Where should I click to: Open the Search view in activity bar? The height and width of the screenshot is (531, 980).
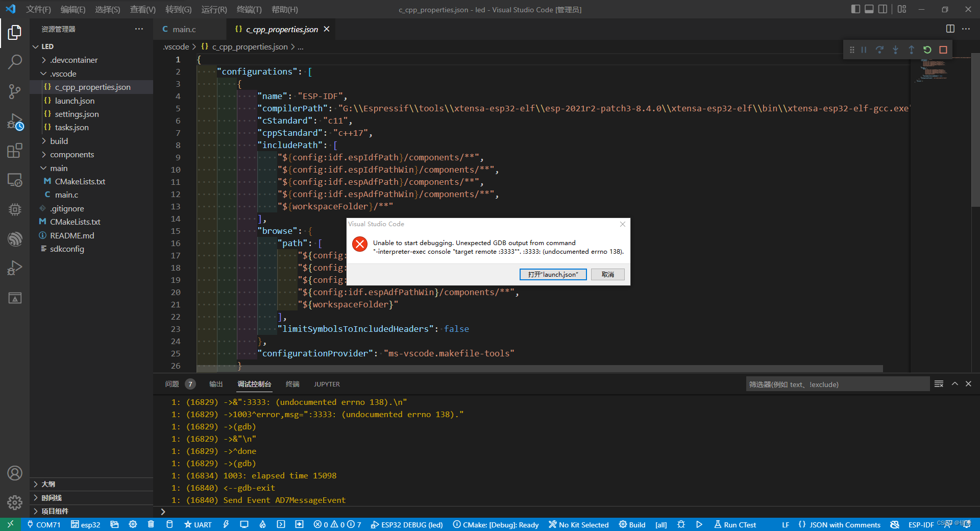pos(15,62)
